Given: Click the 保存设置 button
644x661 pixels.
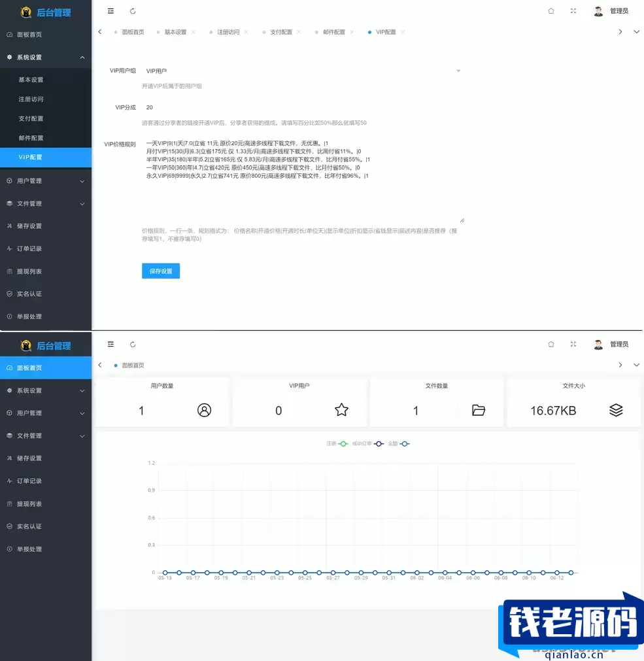Looking at the screenshot, I should (x=161, y=271).
